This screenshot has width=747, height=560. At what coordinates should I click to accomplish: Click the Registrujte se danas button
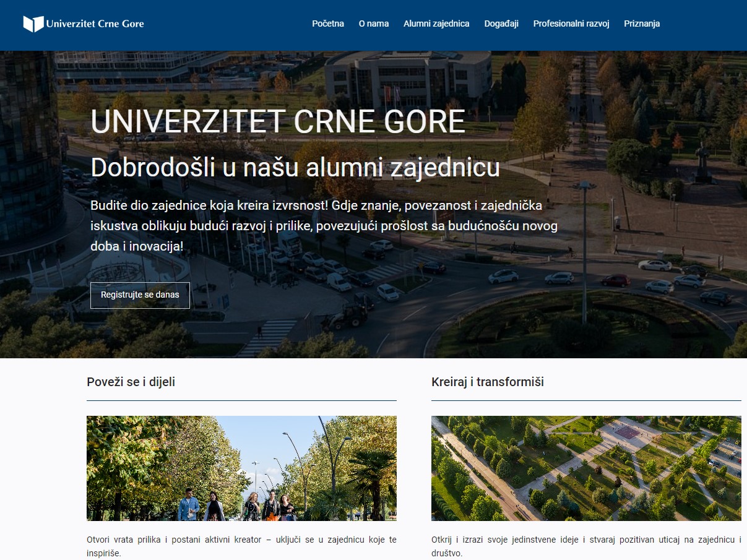pos(140,295)
